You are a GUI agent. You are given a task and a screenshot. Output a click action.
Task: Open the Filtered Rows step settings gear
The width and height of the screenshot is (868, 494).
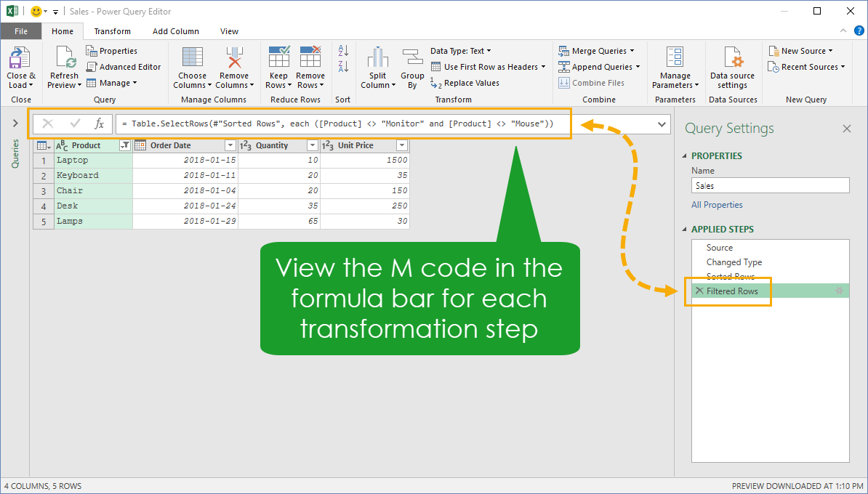tap(839, 291)
